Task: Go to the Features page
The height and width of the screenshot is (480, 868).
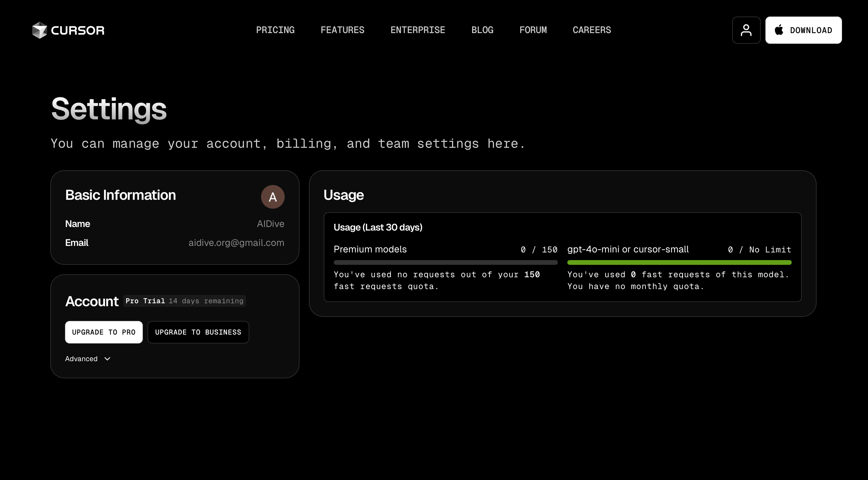Action: 342,30
